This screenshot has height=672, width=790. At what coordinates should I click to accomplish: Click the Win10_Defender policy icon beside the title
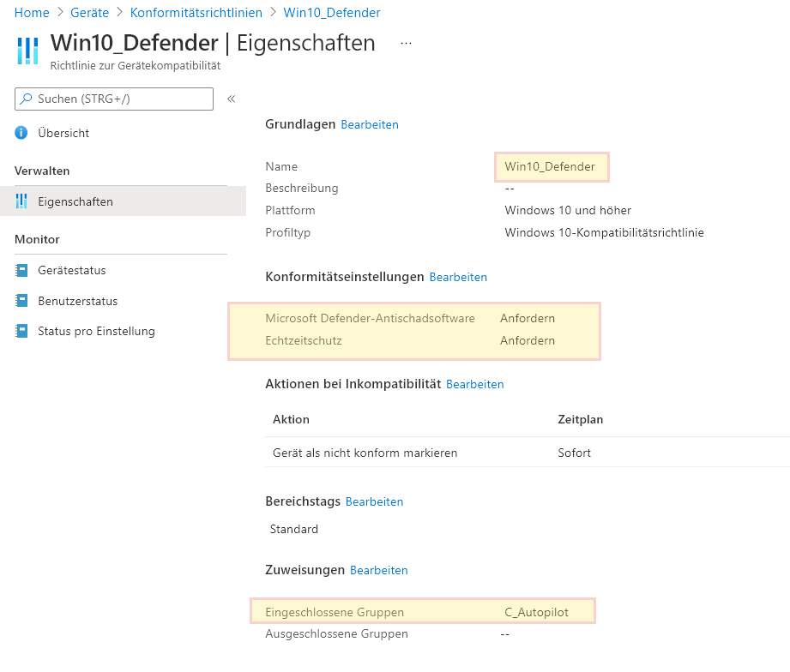tap(27, 50)
